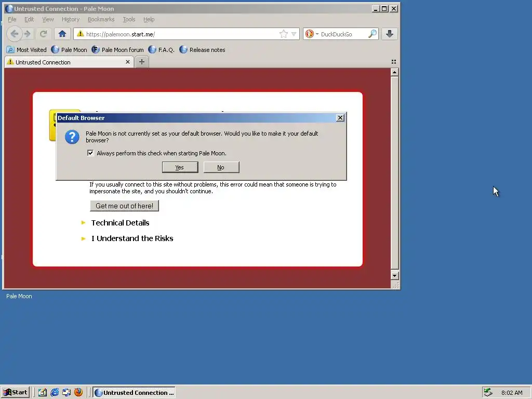Launch Firefox icon in quick launch
The width and height of the screenshot is (532, 399).
78,392
